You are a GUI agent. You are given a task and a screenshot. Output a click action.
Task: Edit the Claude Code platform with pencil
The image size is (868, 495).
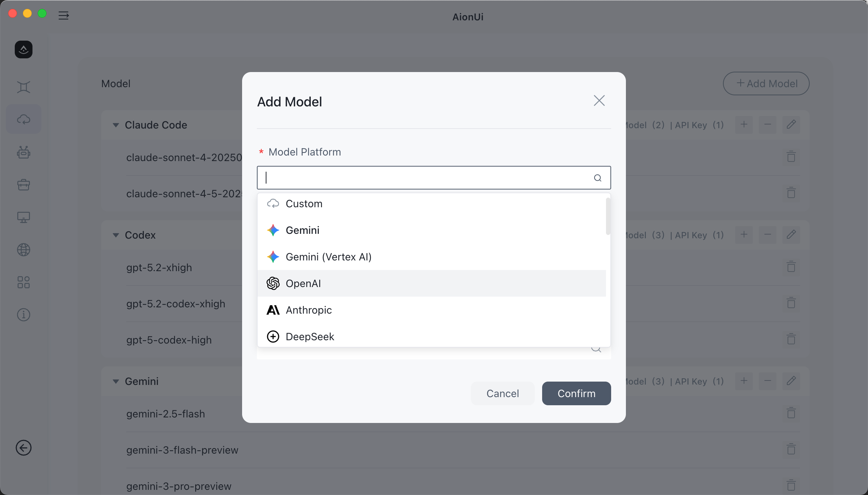click(791, 124)
